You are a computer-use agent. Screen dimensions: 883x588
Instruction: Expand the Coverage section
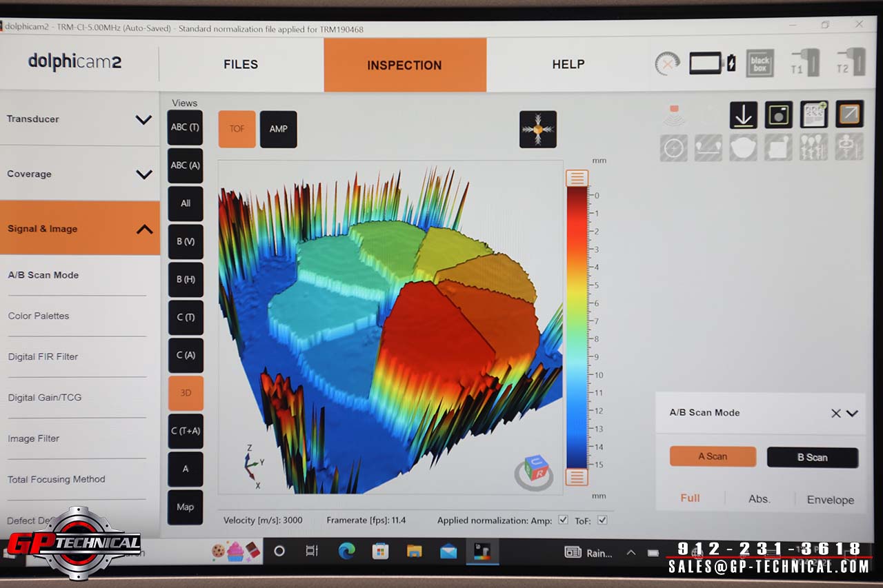pos(143,174)
